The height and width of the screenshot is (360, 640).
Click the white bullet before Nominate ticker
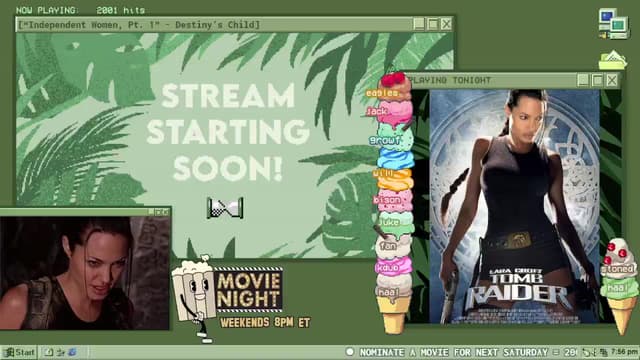[x=350, y=351]
